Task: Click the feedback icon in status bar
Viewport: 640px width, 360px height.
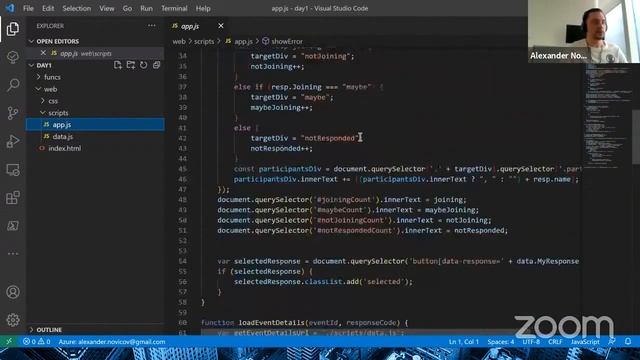Action: point(612,342)
